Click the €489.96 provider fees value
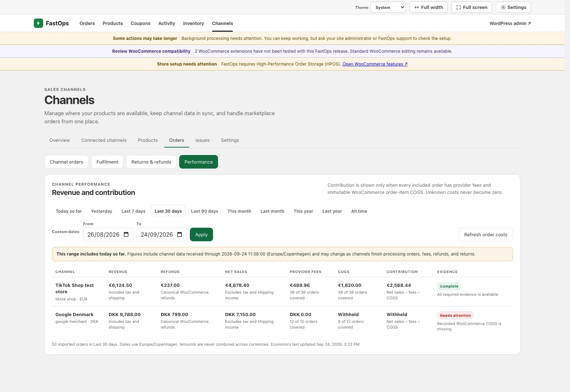 pyautogui.click(x=300, y=285)
